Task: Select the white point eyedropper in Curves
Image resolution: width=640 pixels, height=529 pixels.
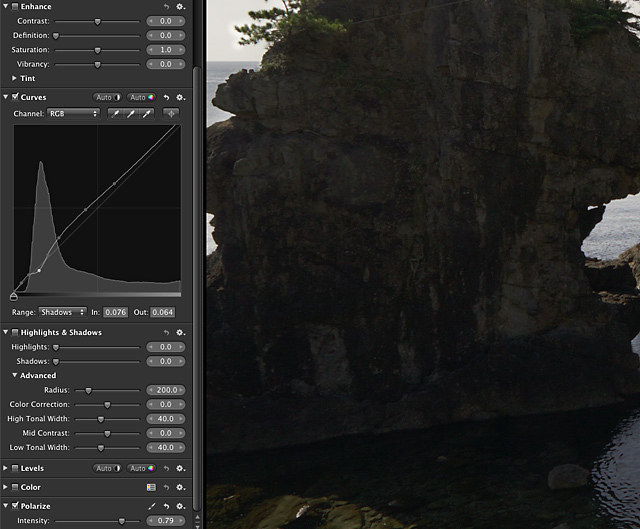Action: [146, 114]
